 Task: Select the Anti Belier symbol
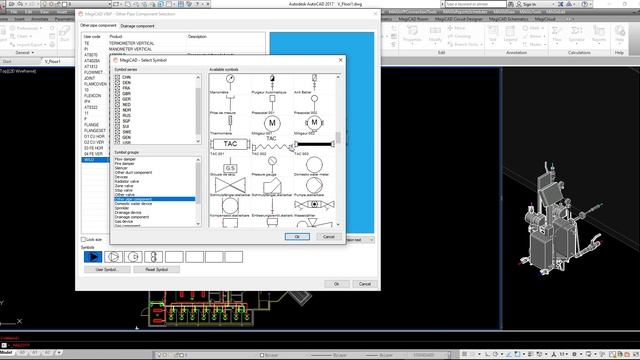(x=314, y=84)
